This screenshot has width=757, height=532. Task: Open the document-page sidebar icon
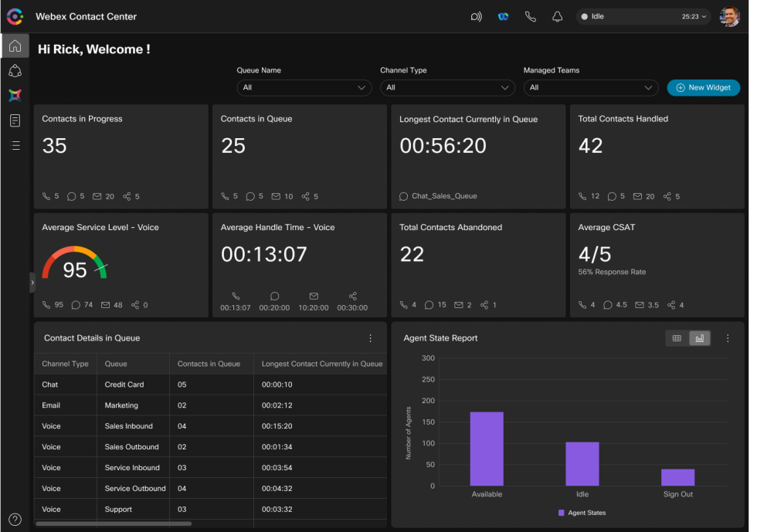coord(15,120)
